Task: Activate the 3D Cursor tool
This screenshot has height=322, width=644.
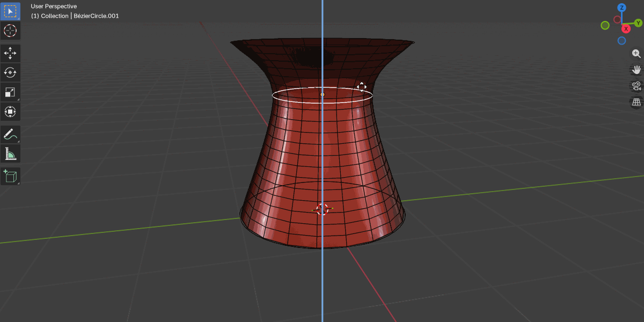Action: click(10, 31)
